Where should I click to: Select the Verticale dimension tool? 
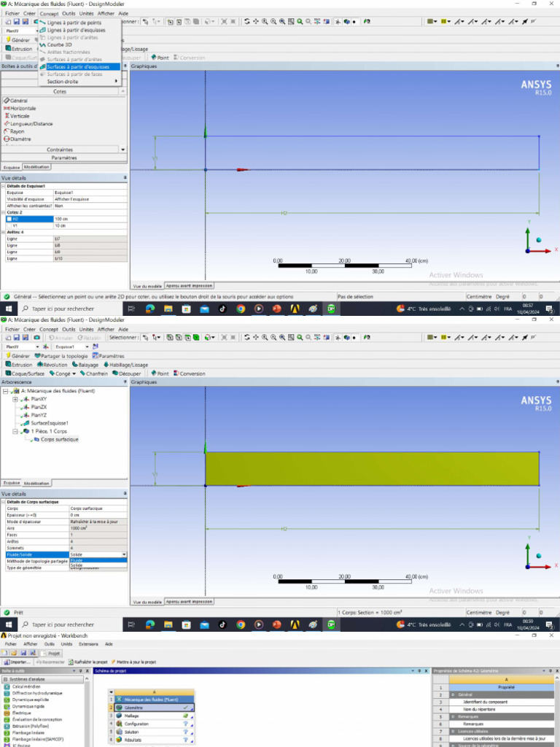point(20,116)
